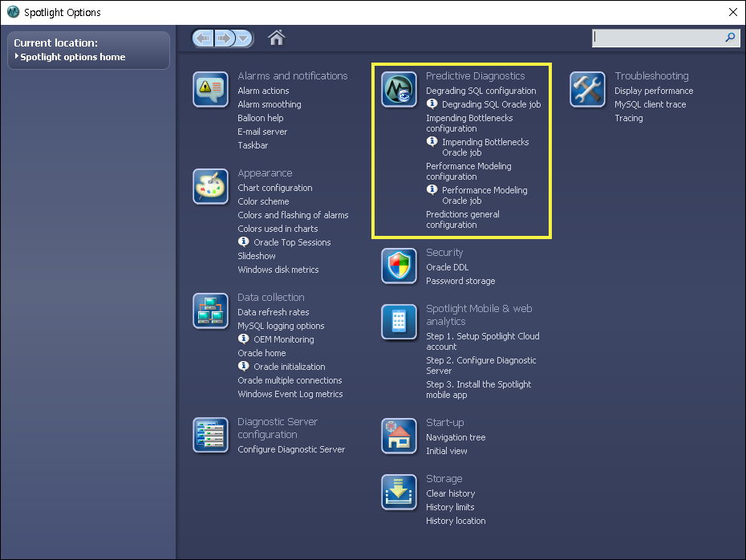Click info icon beside Performance Modeling Oracle job
This screenshot has width=746, height=560.
click(x=432, y=189)
